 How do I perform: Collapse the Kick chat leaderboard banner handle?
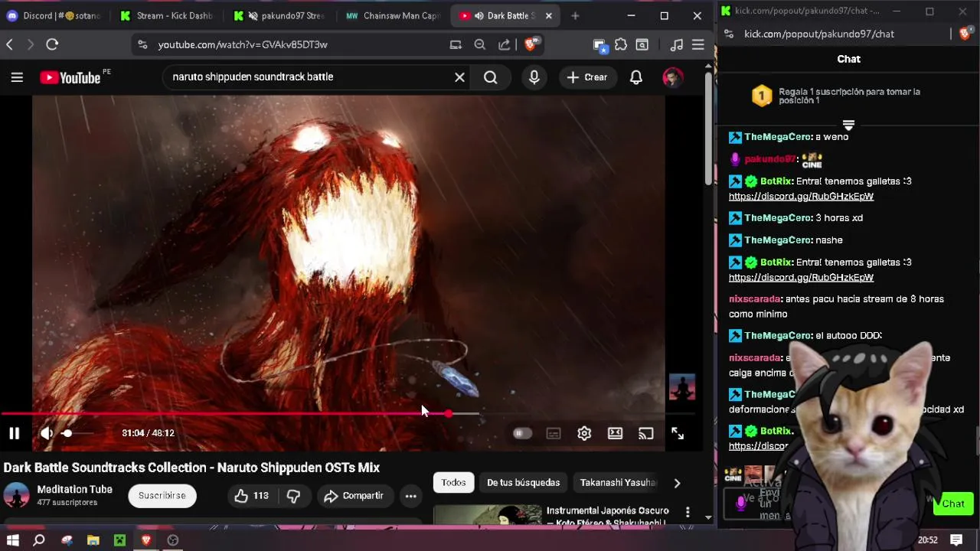pyautogui.click(x=848, y=124)
